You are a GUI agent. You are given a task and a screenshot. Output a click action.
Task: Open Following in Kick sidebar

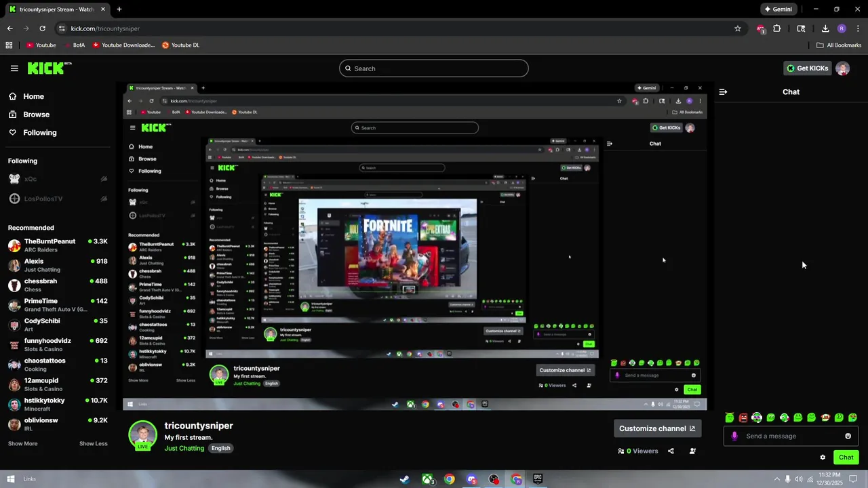coord(33,133)
